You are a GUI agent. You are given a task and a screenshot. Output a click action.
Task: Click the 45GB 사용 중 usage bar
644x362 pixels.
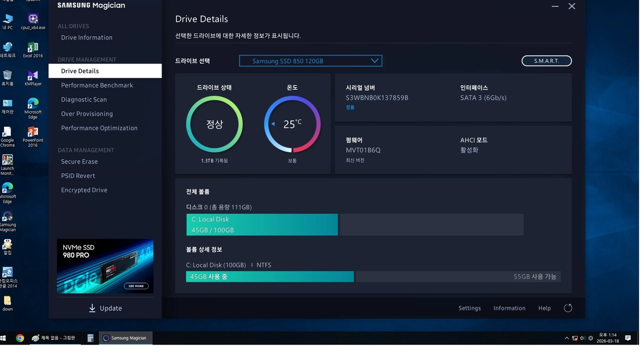point(270,277)
